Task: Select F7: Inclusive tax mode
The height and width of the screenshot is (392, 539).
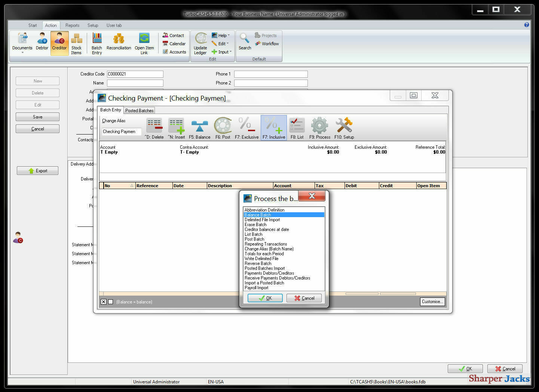Action: click(x=274, y=129)
